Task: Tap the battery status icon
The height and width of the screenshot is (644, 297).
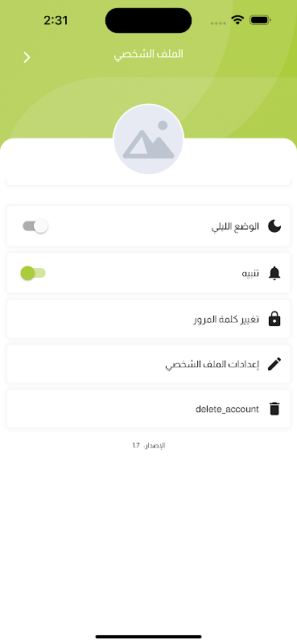Action: [x=260, y=19]
